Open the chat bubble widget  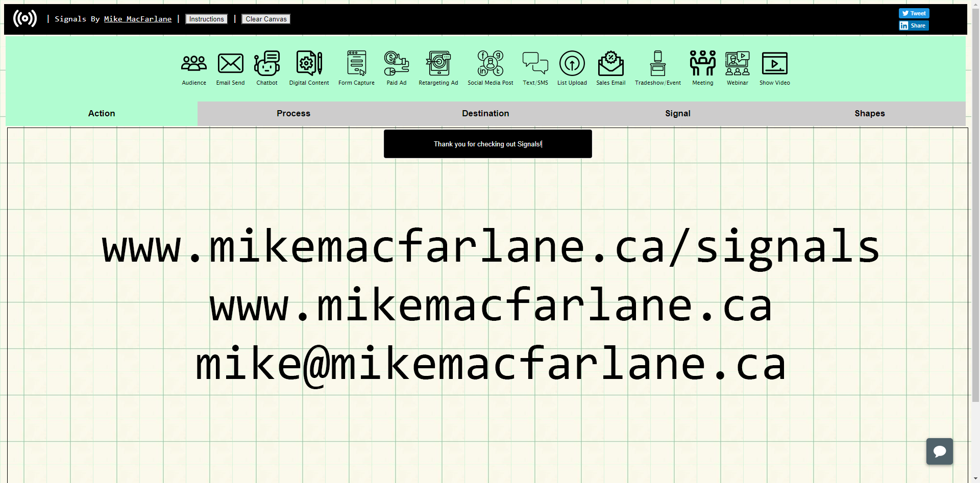[x=940, y=451]
